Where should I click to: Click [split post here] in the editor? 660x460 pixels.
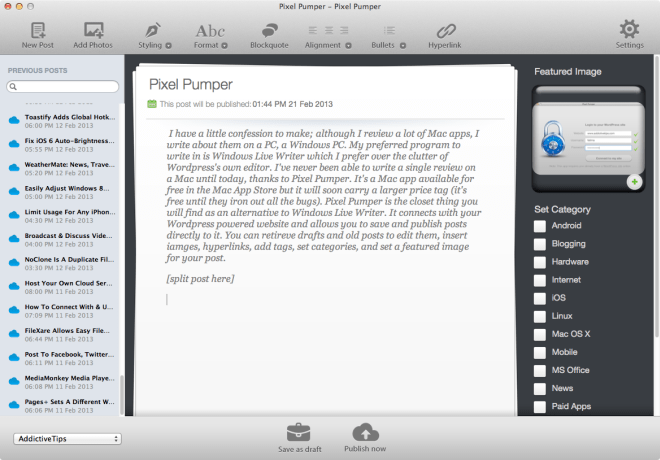(x=200, y=279)
